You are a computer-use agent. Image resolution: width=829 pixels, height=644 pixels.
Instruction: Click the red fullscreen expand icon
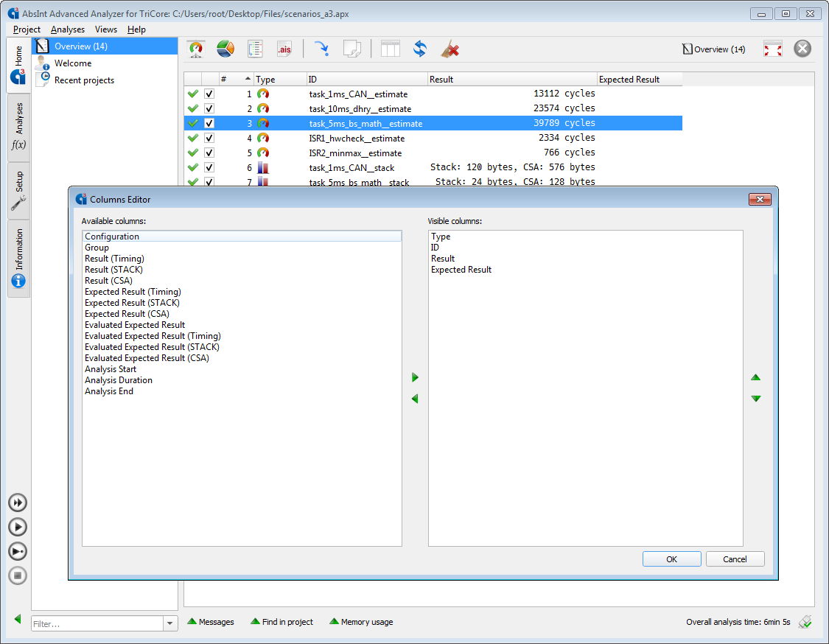coord(772,49)
